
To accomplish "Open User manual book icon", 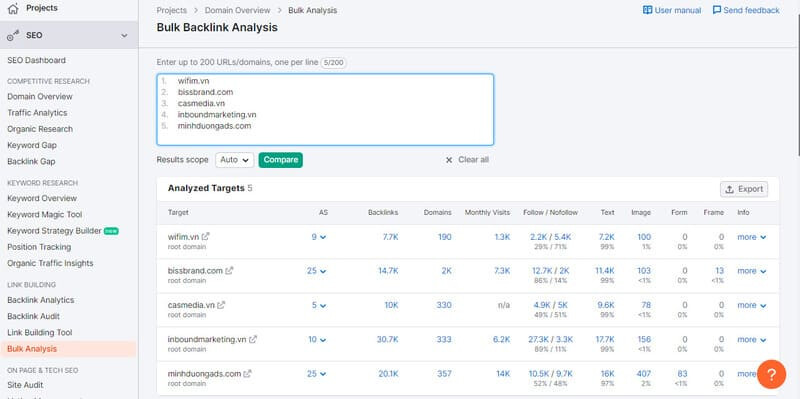I will pos(647,10).
